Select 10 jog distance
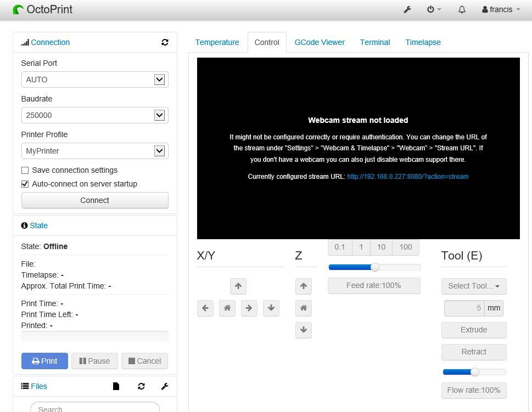532x412 pixels. [382, 247]
